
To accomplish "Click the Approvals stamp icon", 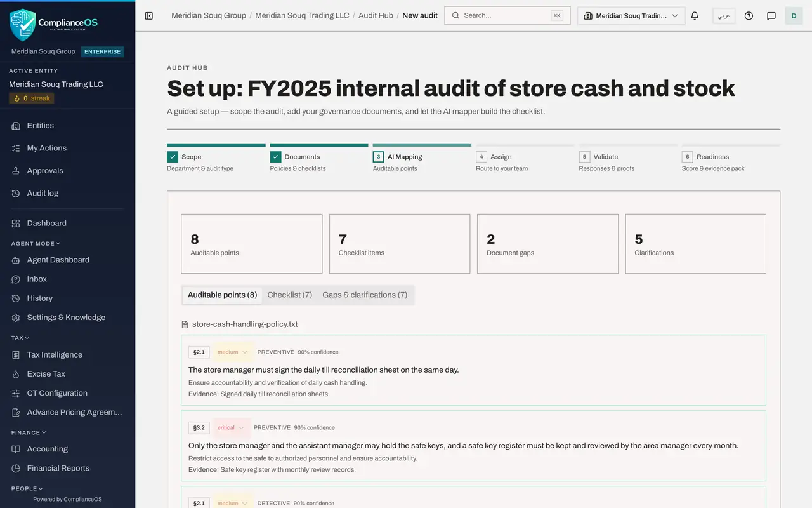I will (16, 171).
